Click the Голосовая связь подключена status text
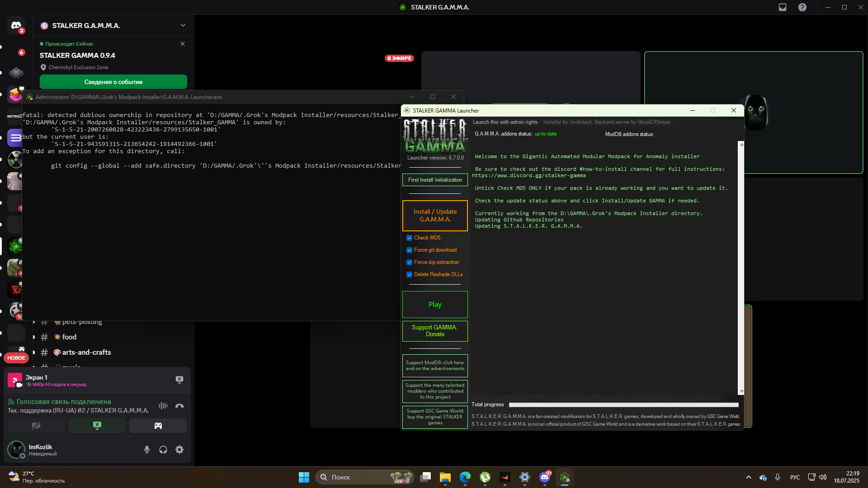The image size is (868, 488). click(64, 402)
